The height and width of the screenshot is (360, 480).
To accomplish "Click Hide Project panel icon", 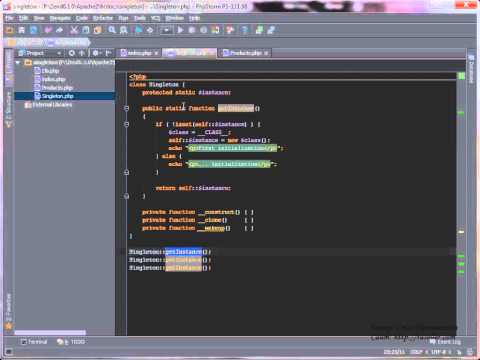I will (108, 53).
